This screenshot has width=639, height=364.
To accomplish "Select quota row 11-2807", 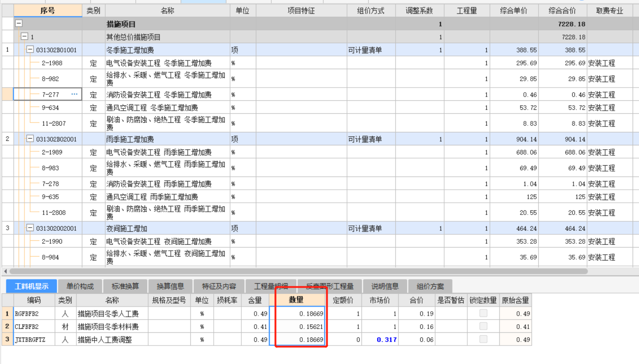I will (54, 123).
